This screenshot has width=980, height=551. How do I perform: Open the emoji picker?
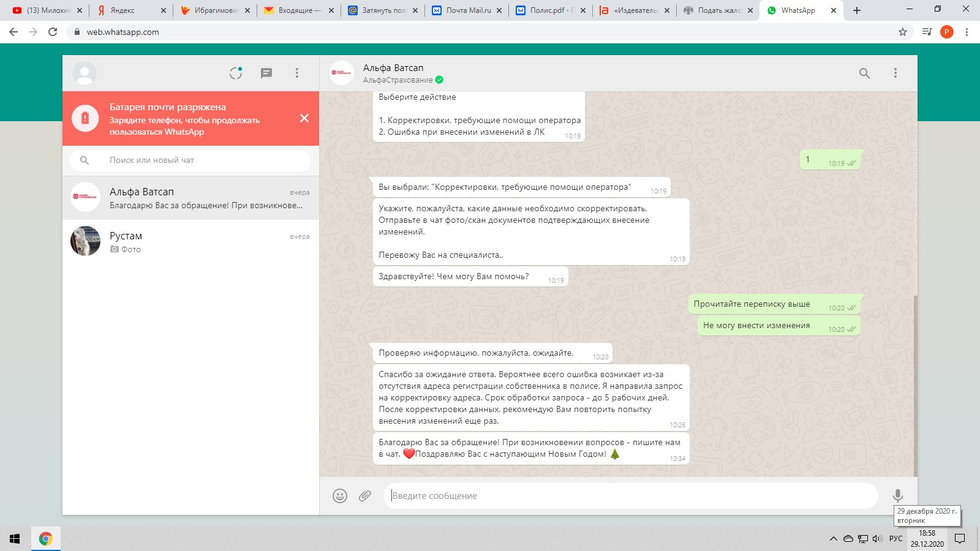click(x=340, y=496)
